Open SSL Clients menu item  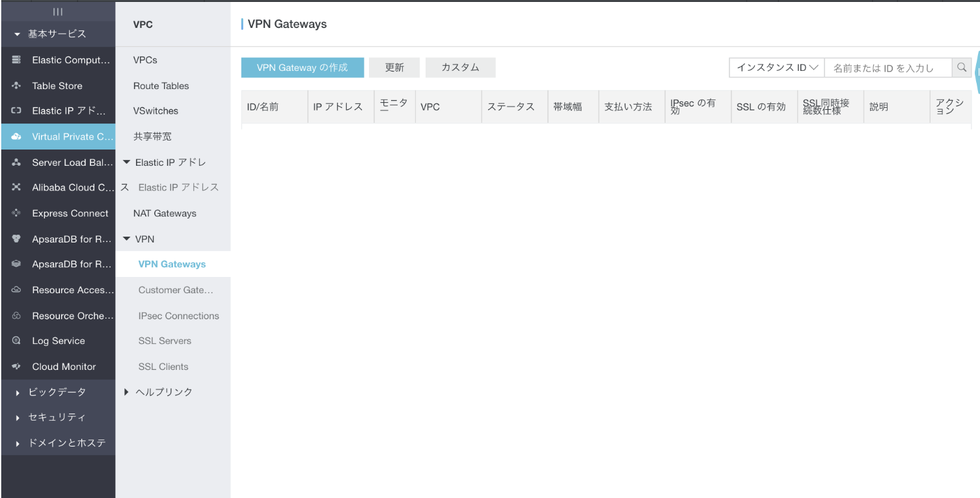(163, 367)
